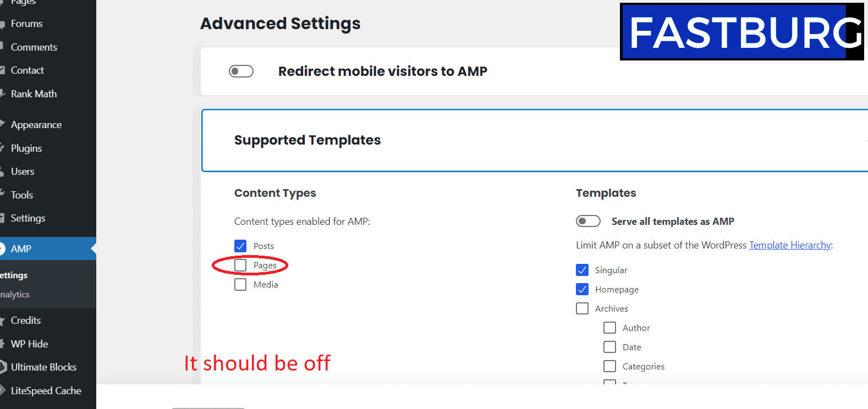This screenshot has height=409, width=868.
Task: Uncheck the Posts content type checkbox
Action: point(240,246)
